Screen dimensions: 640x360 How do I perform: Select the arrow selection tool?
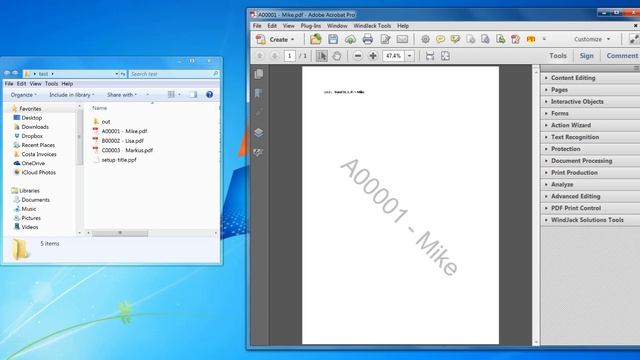pyautogui.click(x=322, y=56)
